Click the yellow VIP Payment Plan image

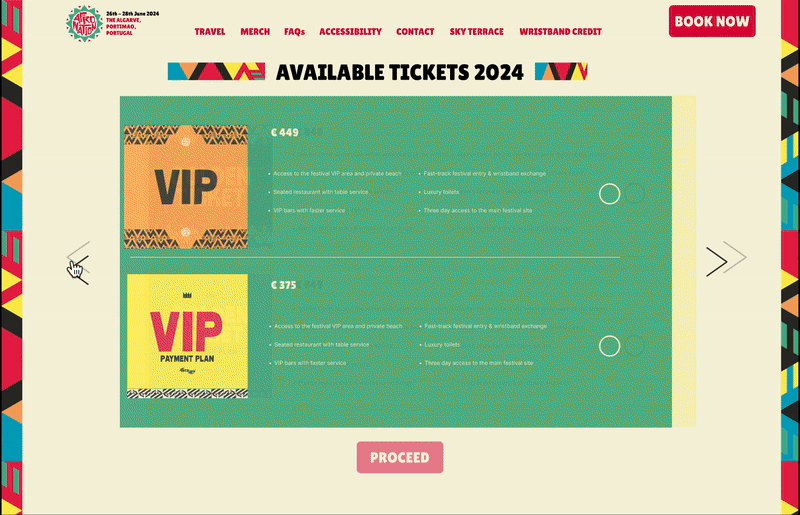187,336
